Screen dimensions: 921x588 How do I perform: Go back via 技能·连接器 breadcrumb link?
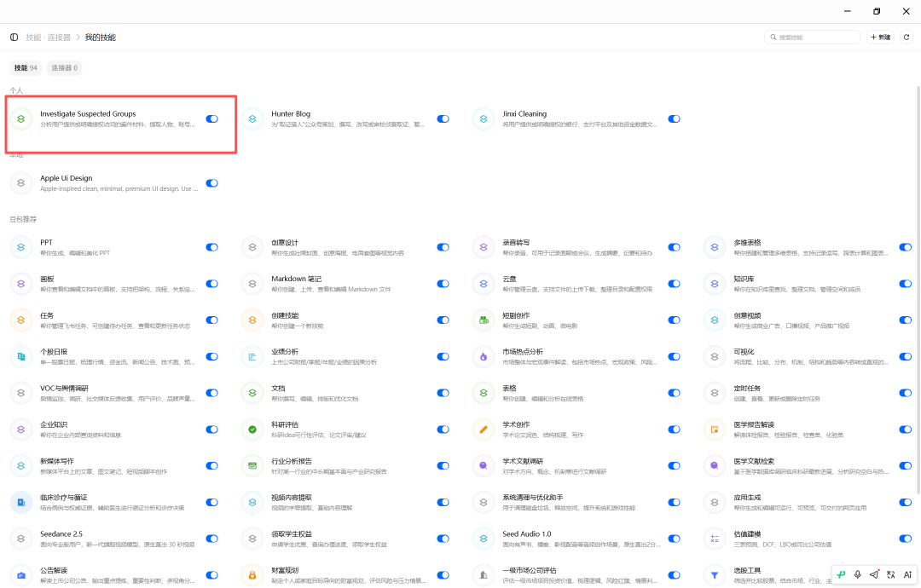[48, 37]
